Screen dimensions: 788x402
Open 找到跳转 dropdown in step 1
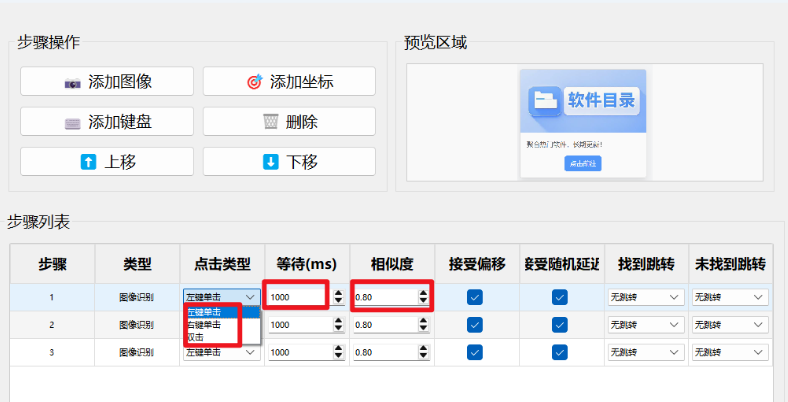[x=646, y=297]
